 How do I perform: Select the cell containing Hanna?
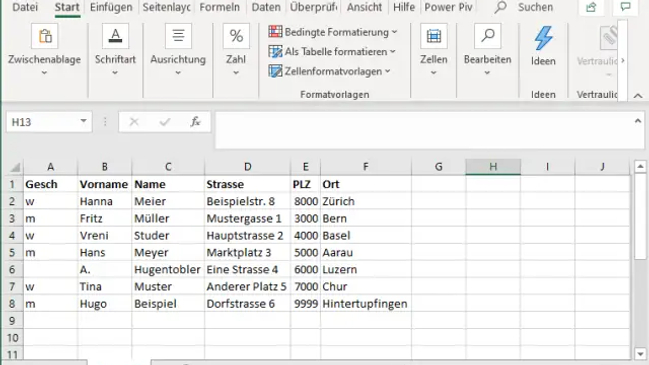pos(104,202)
